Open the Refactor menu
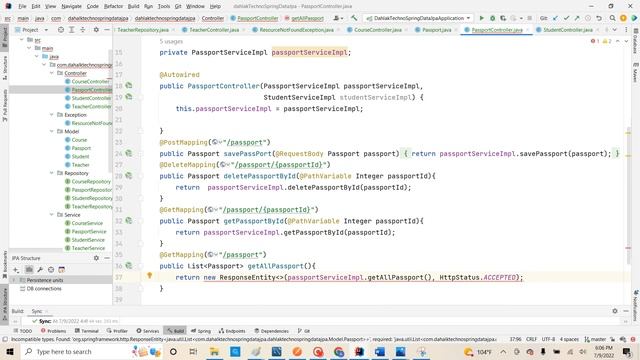This screenshot has width=640, height=360. [x=113, y=6]
